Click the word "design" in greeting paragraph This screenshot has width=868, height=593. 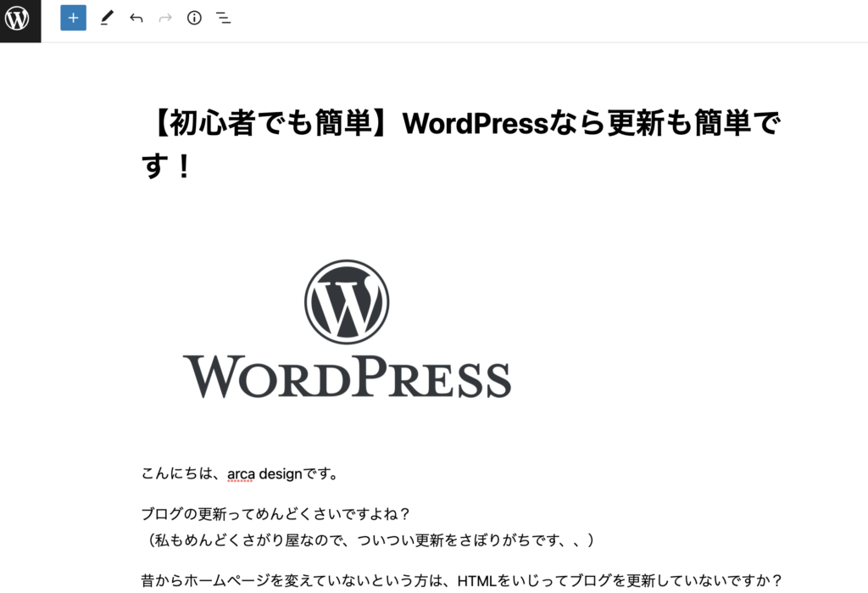(x=279, y=473)
